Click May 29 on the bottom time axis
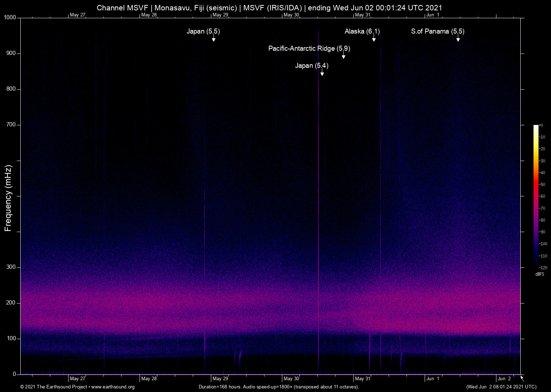The image size is (551, 392). pyautogui.click(x=220, y=379)
